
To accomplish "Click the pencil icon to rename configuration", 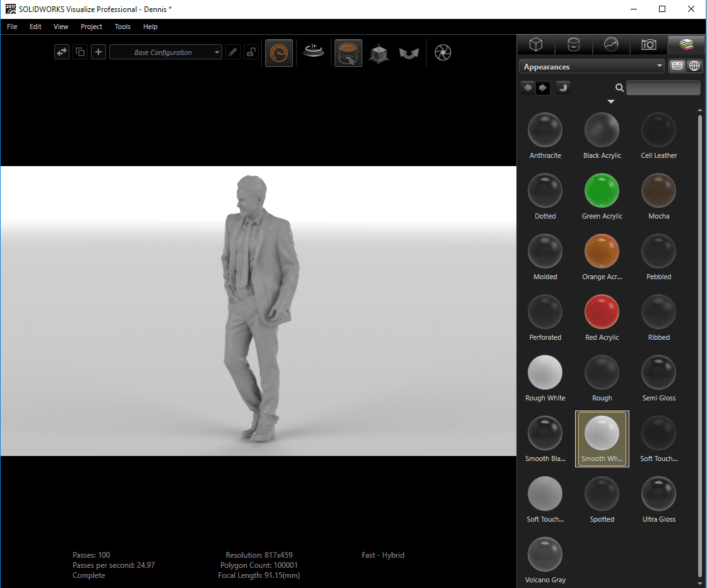I will tap(234, 52).
